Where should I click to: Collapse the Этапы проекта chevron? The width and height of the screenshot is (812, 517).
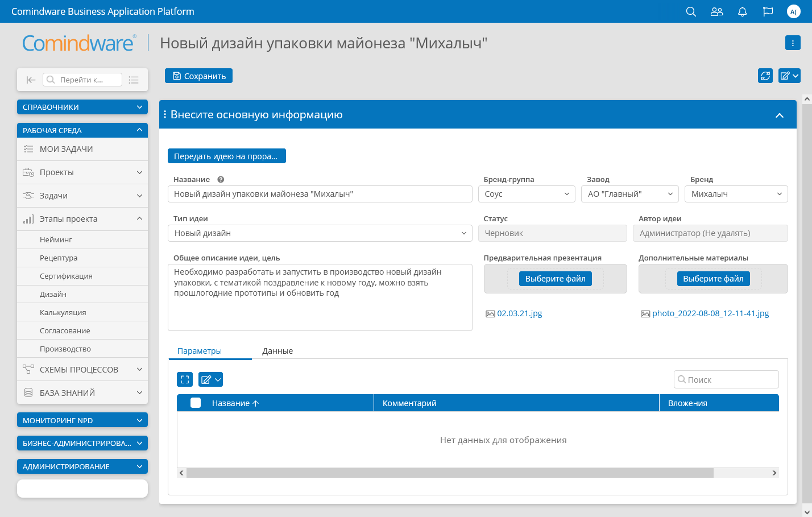(139, 218)
